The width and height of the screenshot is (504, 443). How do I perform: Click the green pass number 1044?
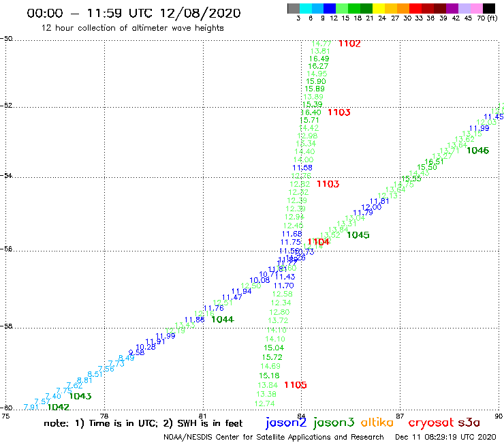click(223, 319)
